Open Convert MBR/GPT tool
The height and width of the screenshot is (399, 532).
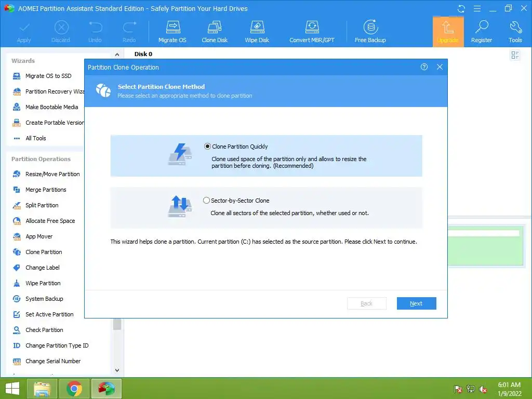coord(312,32)
